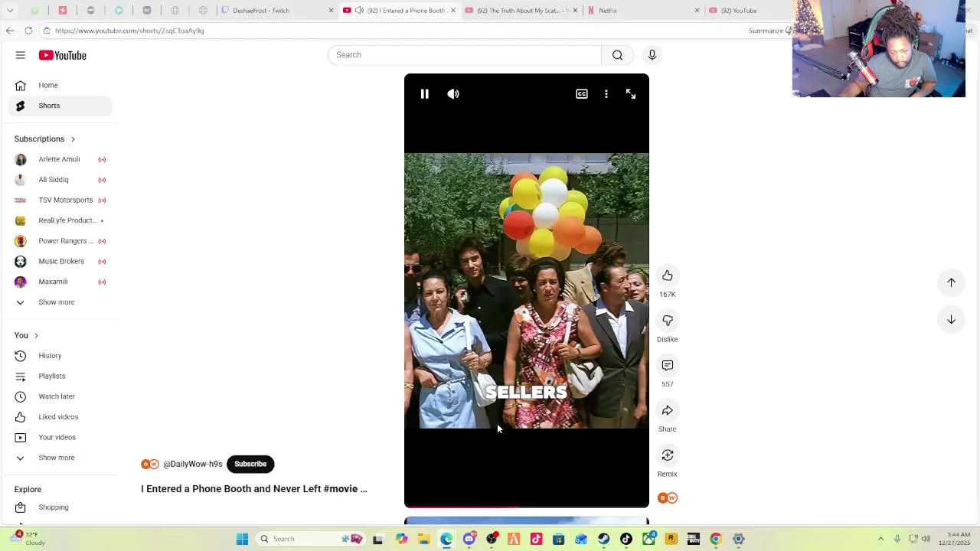Open Power Rangers subscription channel

point(60,241)
